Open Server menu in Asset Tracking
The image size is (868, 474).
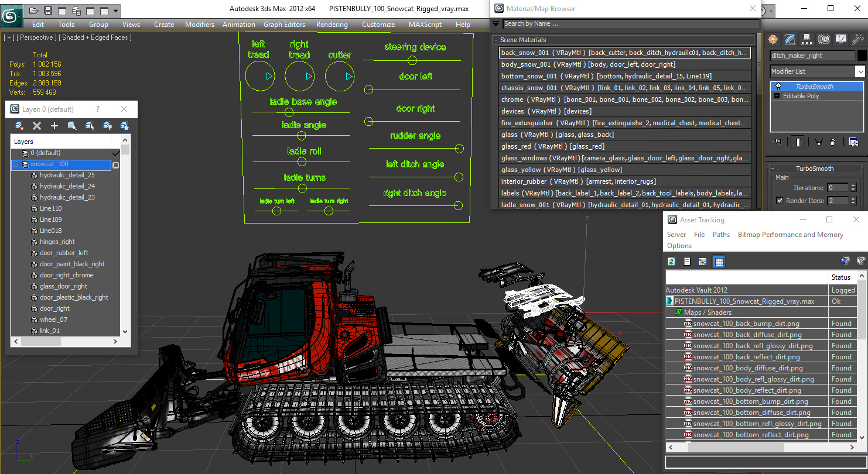[x=676, y=235]
